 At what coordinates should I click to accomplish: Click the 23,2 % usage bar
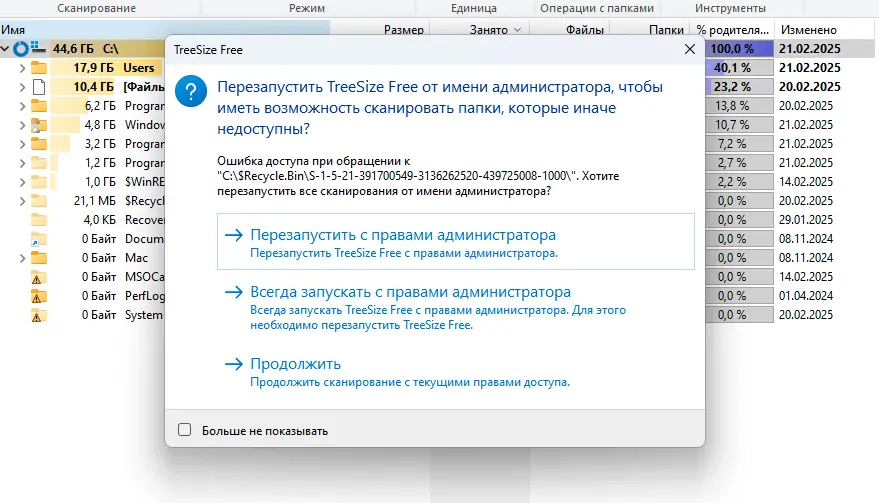pyautogui.click(x=739, y=87)
